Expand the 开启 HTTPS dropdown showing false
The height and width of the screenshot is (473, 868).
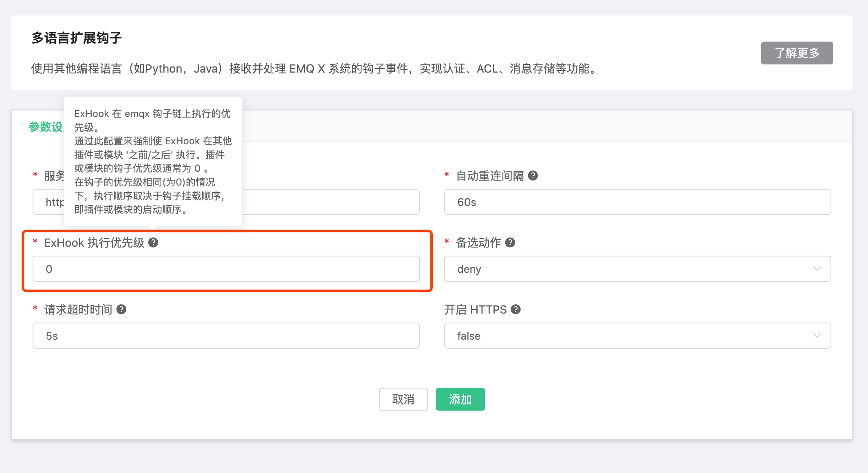click(x=637, y=336)
